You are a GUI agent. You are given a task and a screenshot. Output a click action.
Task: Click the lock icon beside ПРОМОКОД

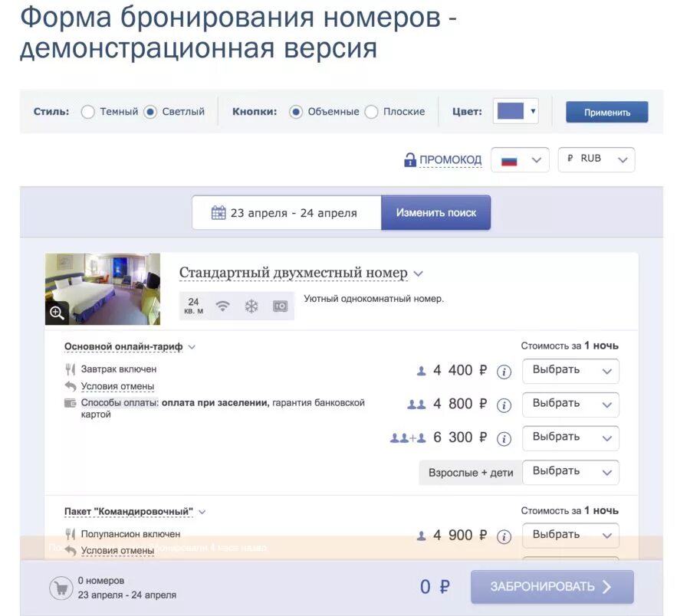point(409,159)
